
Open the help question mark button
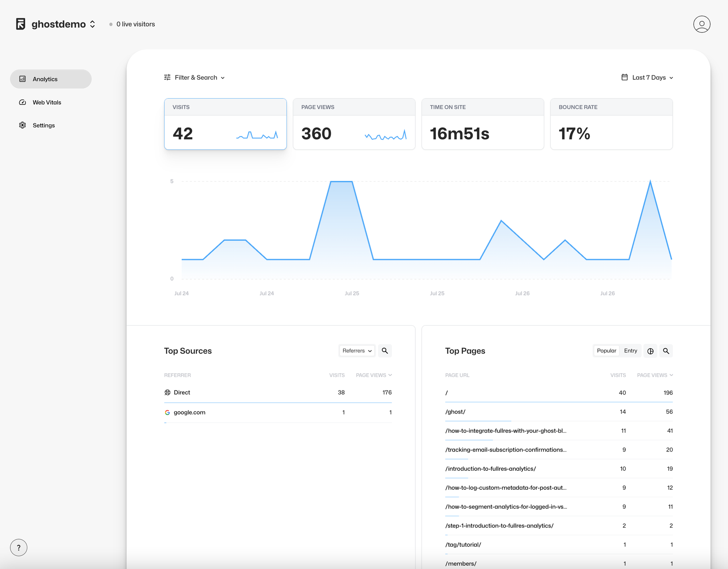pos(19,548)
